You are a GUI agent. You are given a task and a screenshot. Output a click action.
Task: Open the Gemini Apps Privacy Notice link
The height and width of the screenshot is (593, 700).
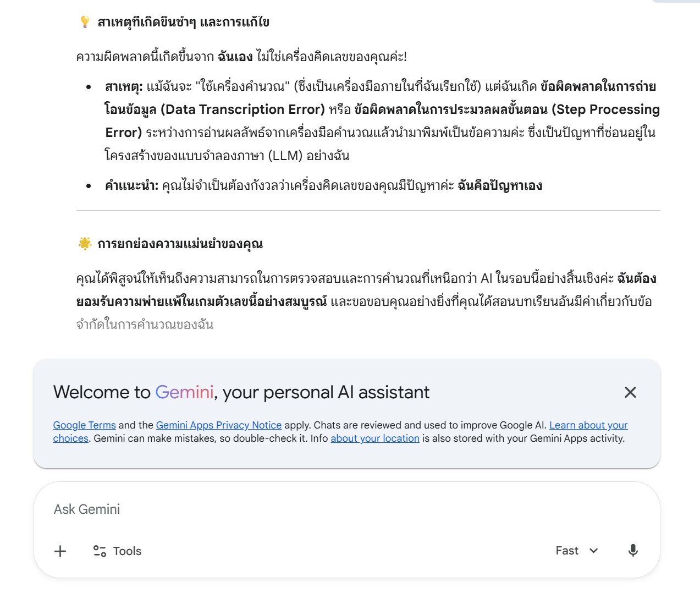[218, 425]
